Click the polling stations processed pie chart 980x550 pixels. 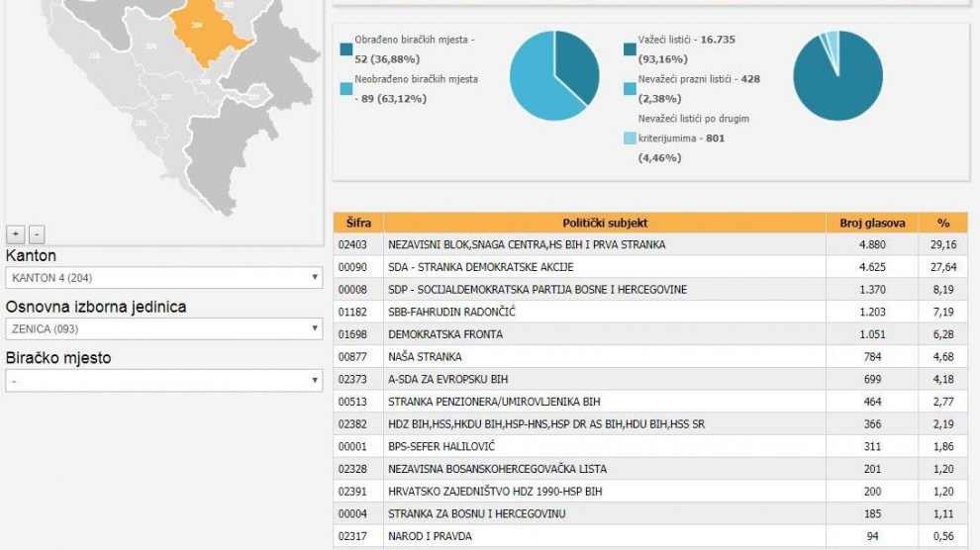(554, 76)
